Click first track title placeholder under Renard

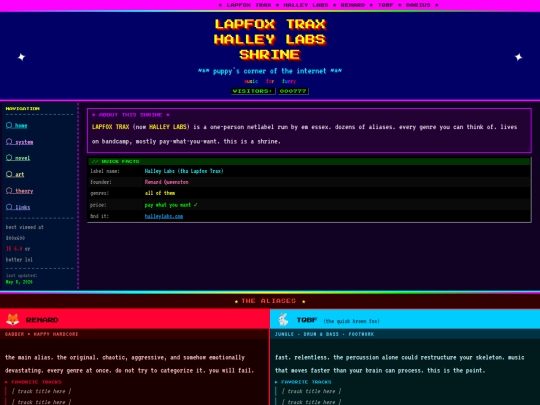tap(41, 391)
